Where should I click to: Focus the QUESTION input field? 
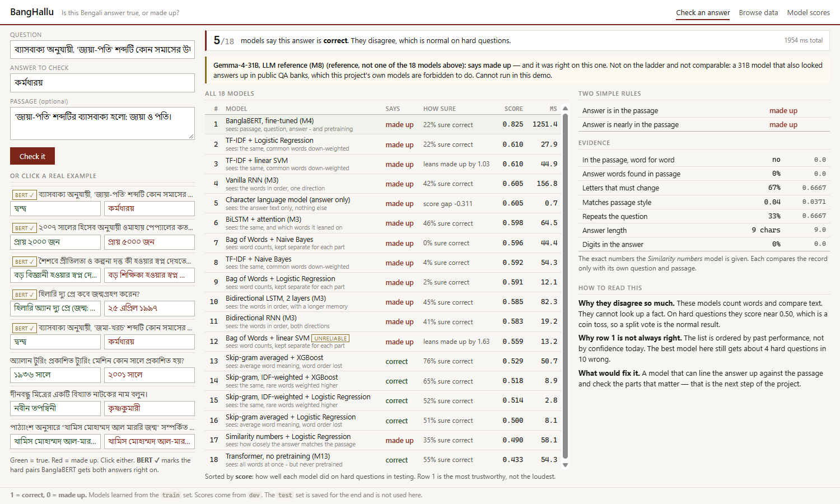coord(102,49)
